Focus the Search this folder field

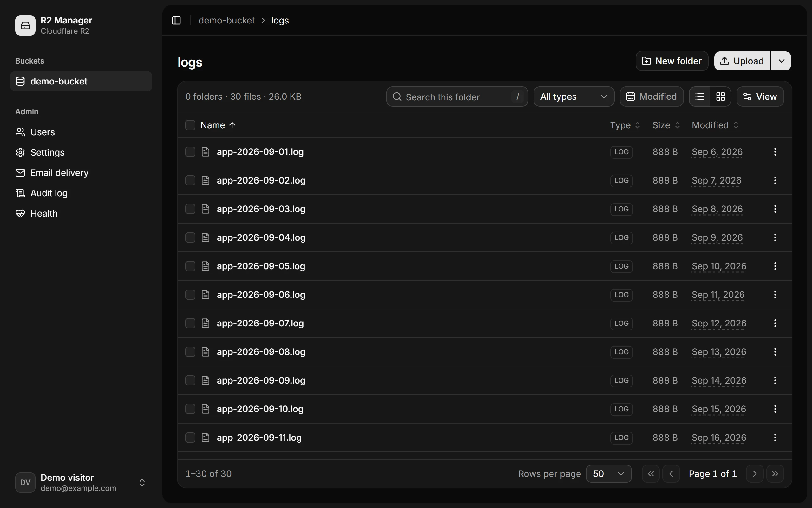[x=457, y=97]
